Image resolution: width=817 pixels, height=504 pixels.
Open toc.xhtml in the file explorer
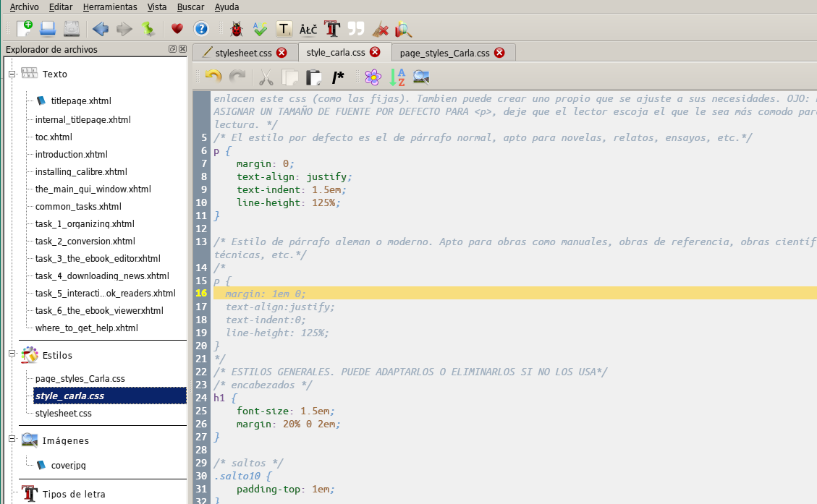tap(54, 137)
